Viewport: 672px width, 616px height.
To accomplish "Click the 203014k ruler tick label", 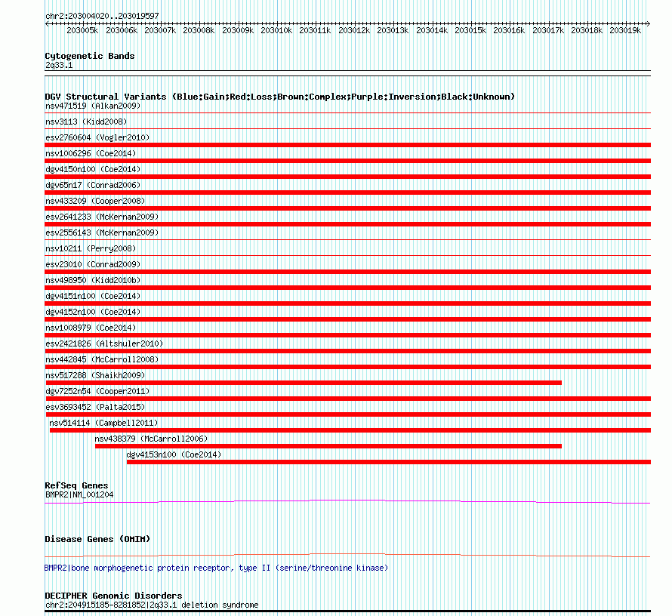I will coord(432,30).
